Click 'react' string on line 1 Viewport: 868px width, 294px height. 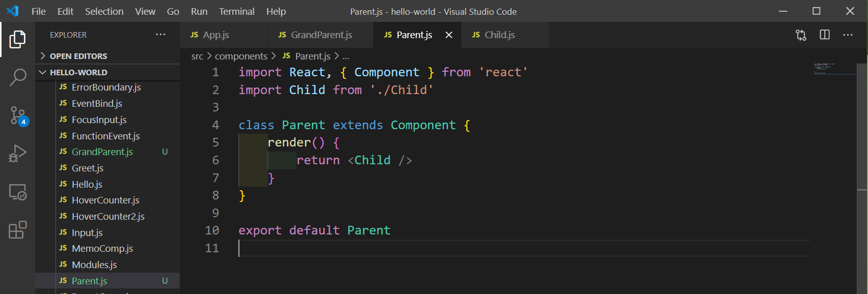tap(503, 72)
